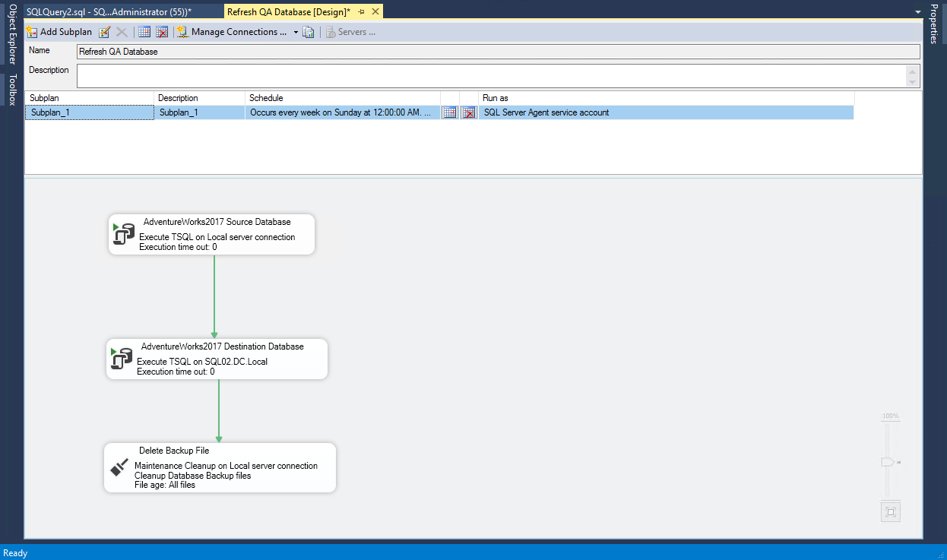Screen dimensions: 947x560
Task: Click the Subplan column header
Action: (90, 98)
